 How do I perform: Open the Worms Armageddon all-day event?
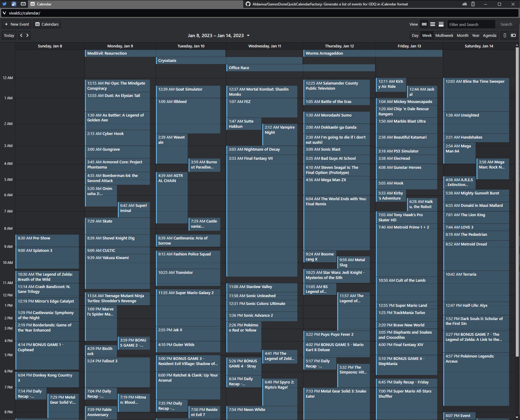[373, 53]
